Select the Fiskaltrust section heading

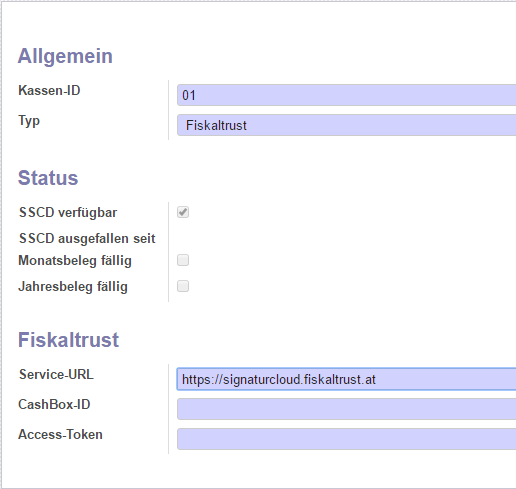[x=68, y=340]
